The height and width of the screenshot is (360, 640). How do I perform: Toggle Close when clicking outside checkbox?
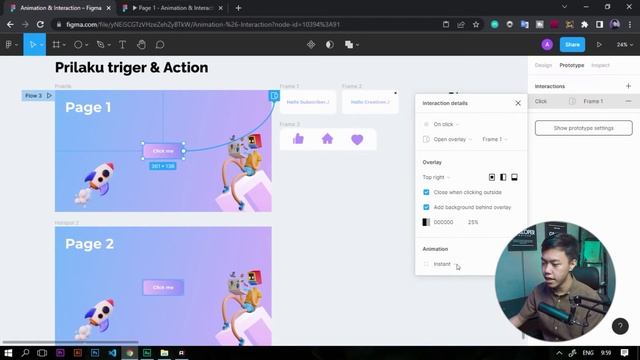(x=426, y=192)
